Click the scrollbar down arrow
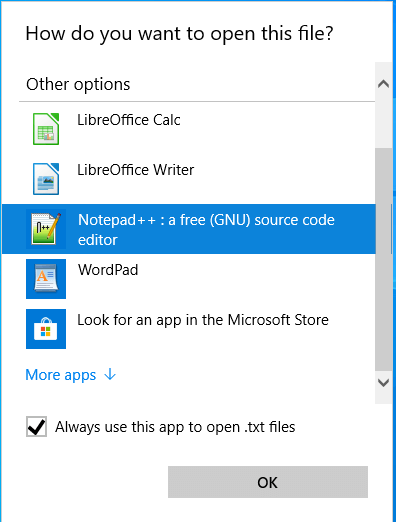 384,383
